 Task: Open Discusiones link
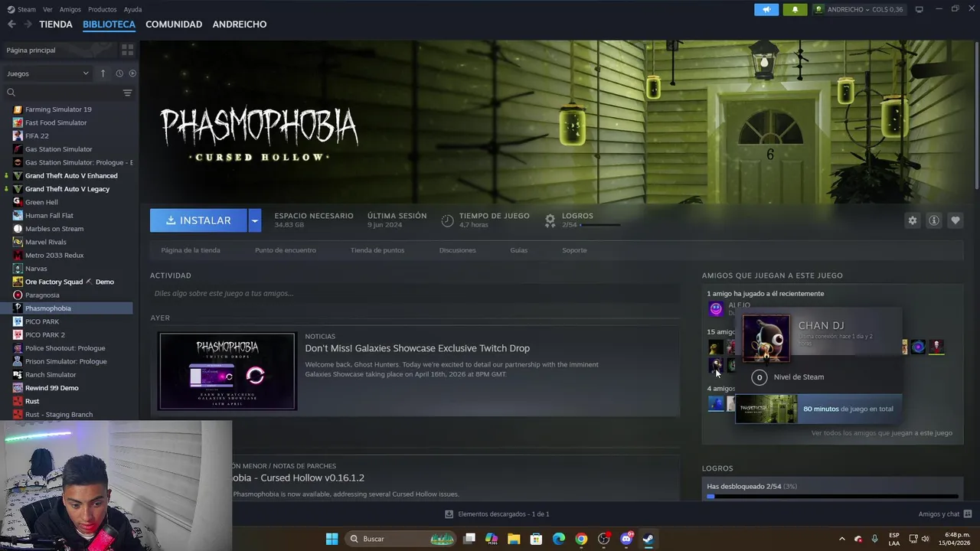tap(458, 250)
